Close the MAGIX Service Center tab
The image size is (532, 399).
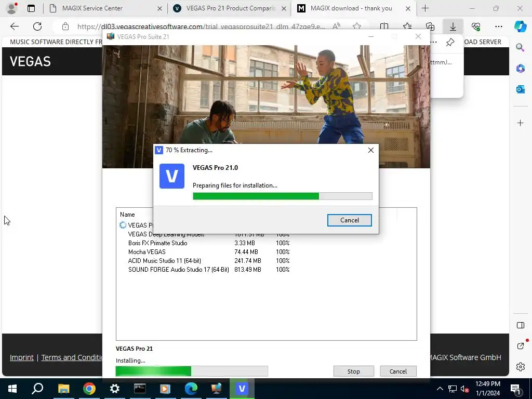pyautogui.click(x=159, y=8)
